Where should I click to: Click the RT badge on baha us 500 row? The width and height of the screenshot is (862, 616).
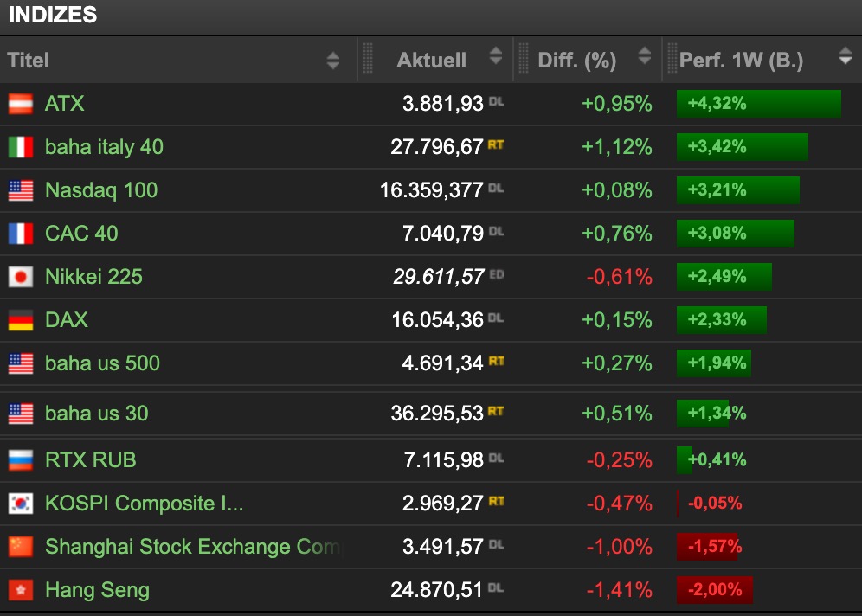pos(496,361)
